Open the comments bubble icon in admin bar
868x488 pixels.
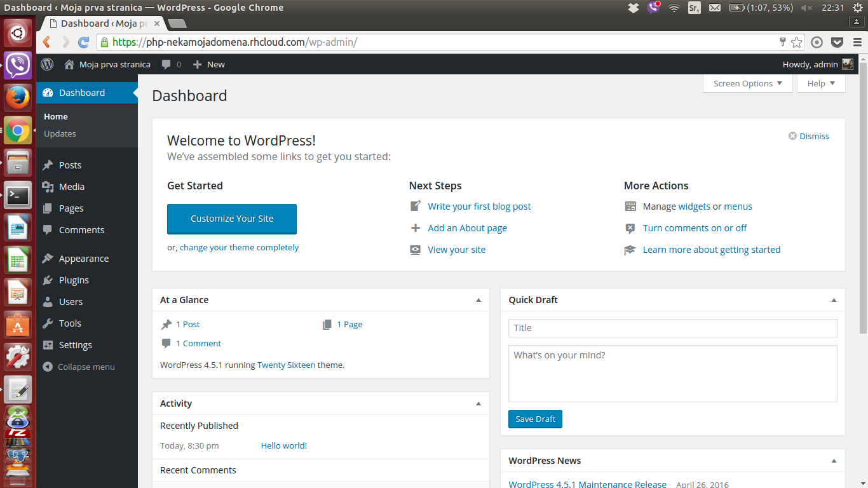coord(166,64)
